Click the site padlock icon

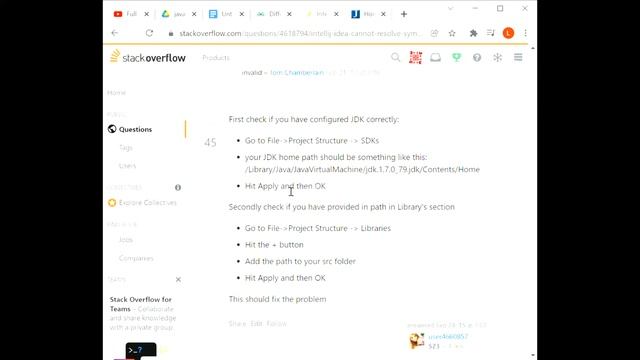pos(171,33)
